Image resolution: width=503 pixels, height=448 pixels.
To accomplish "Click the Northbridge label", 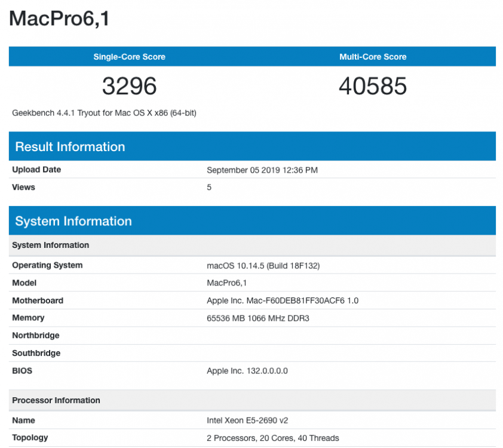I will [x=36, y=336].
